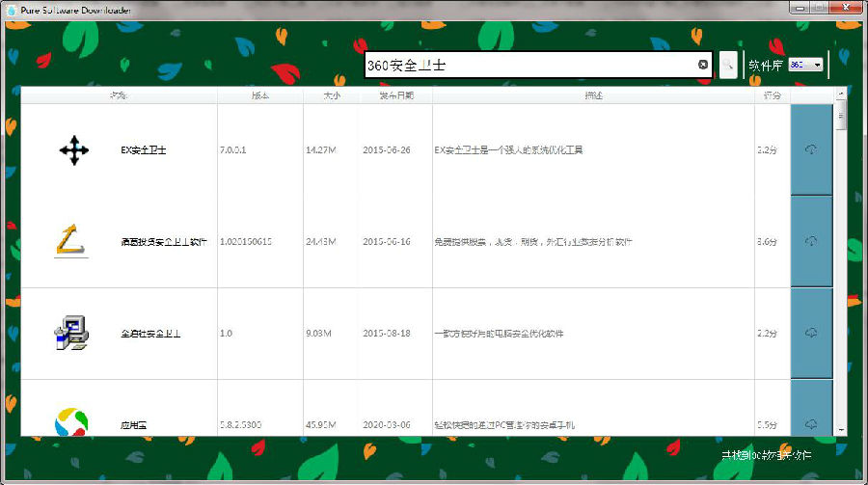
Task: Click size cell 45.95M
Action: pyautogui.click(x=321, y=424)
